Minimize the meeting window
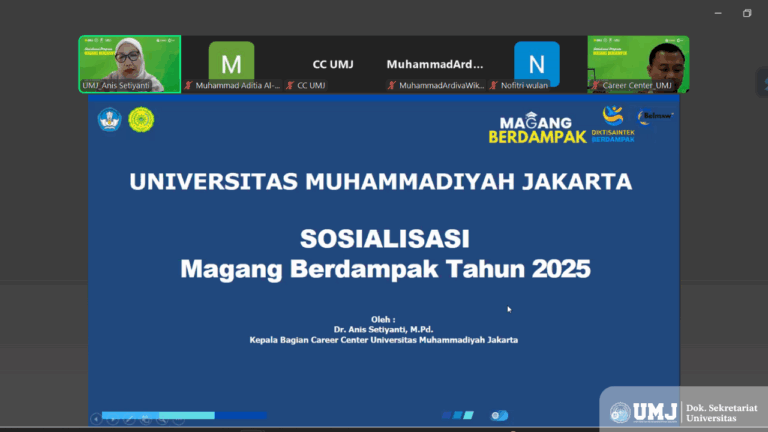 click(x=718, y=13)
